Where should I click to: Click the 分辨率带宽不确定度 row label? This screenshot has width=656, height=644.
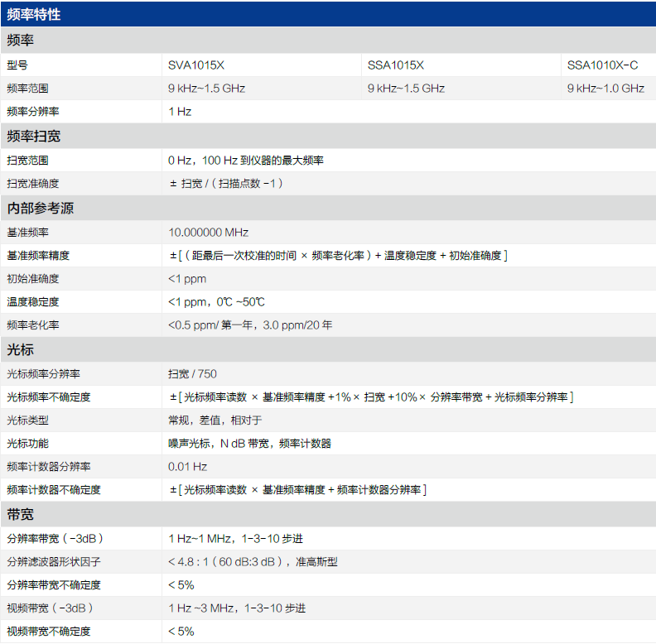(54, 585)
